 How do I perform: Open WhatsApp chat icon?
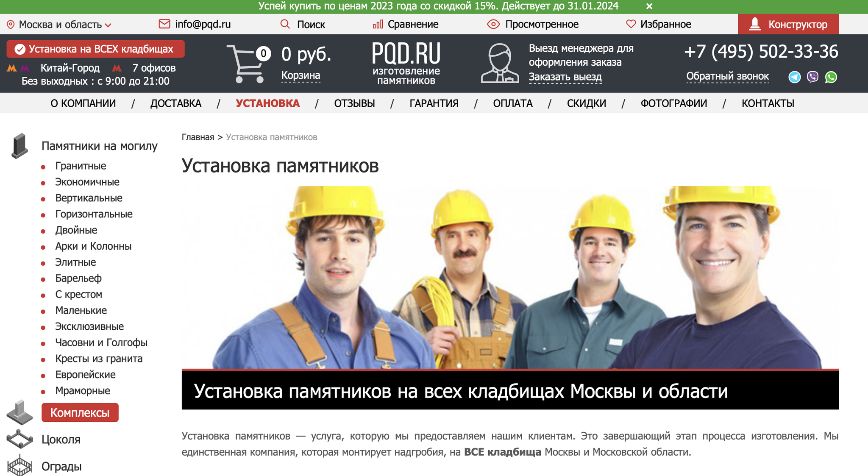[x=831, y=77]
